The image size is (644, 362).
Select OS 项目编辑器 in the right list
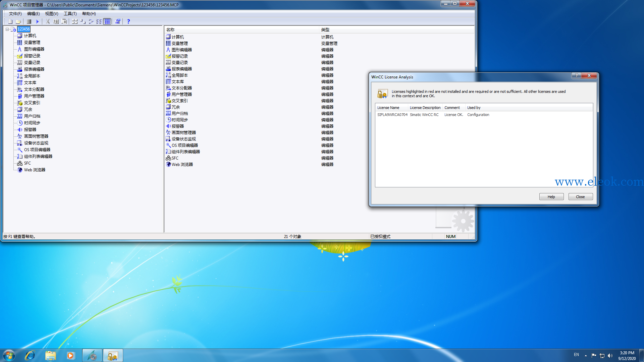click(x=185, y=145)
